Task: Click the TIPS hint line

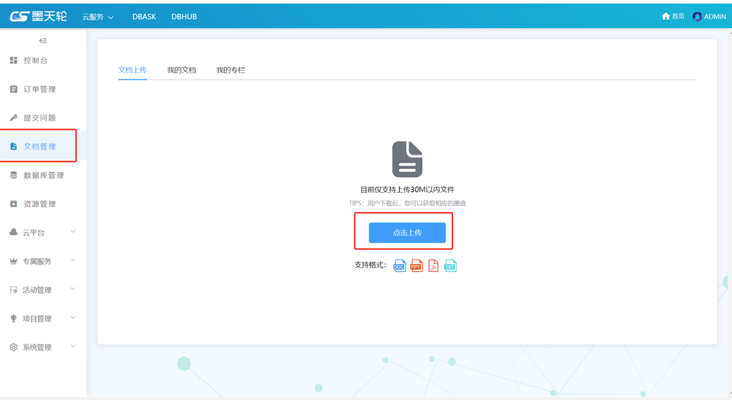Action: 407,203
